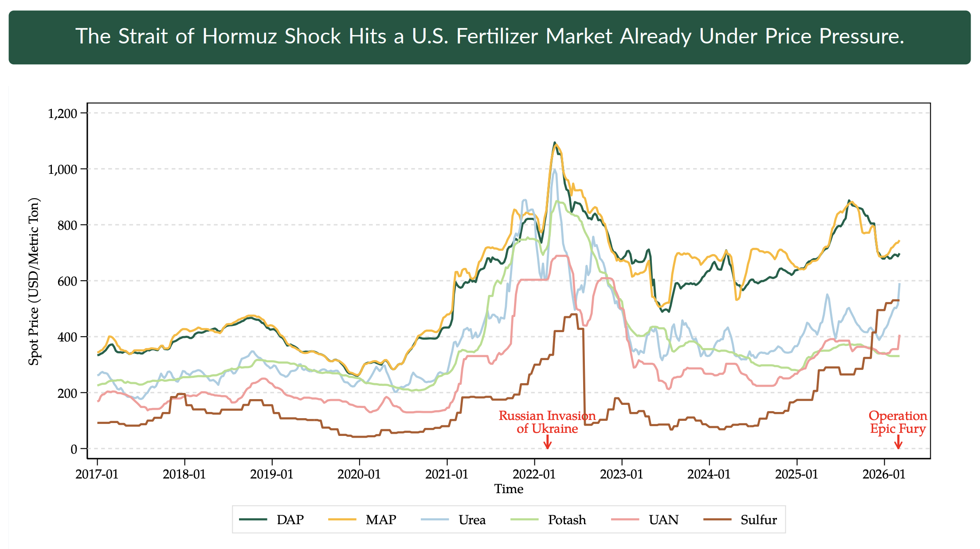Click the Urea light blue legend line
This screenshot has width=980, height=549.
click(435, 519)
